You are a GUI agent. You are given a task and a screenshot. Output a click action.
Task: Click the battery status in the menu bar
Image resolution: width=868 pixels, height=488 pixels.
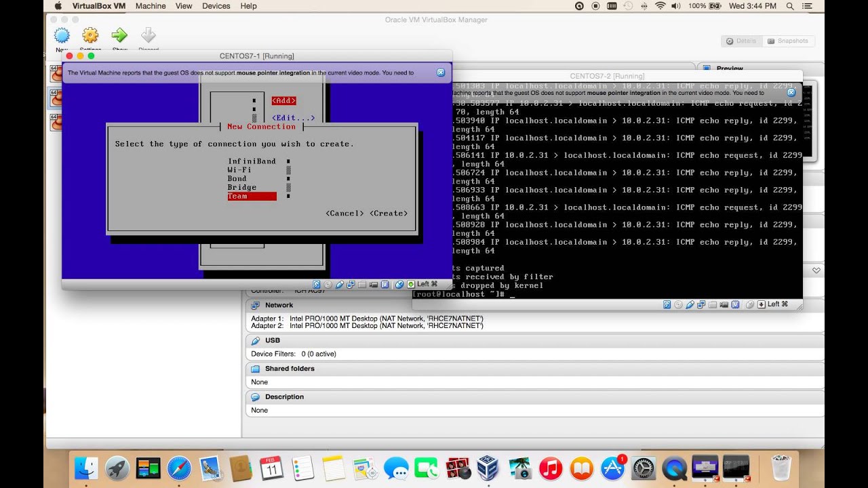(x=703, y=6)
